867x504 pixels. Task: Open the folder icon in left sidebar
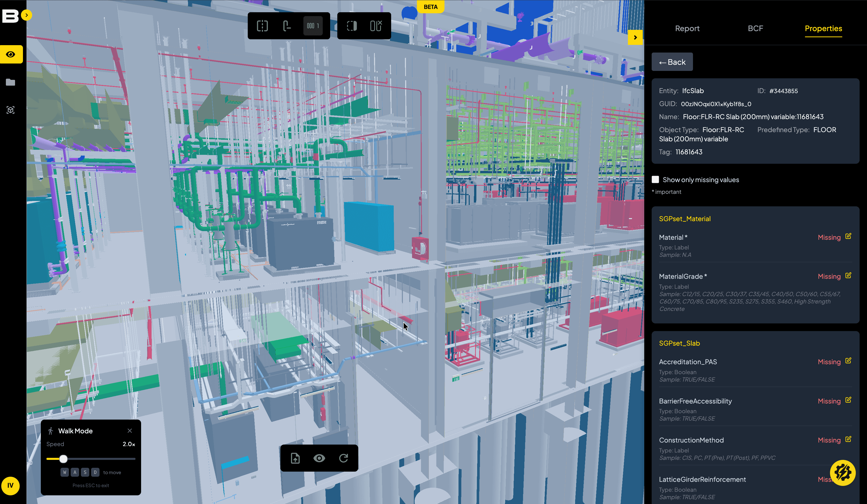(x=11, y=82)
